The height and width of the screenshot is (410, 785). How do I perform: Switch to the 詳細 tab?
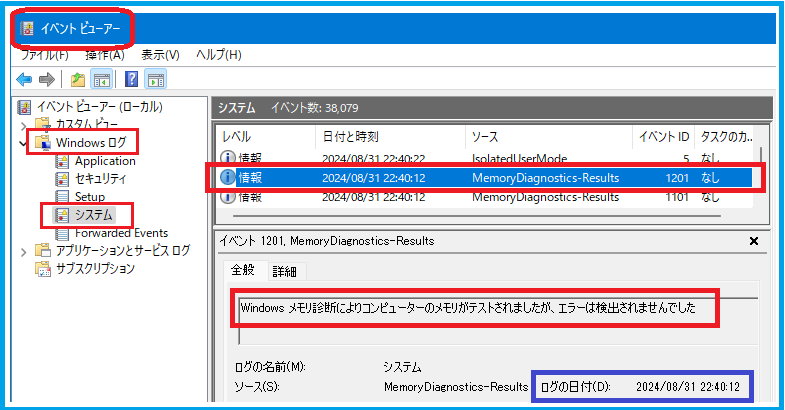tap(285, 271)
